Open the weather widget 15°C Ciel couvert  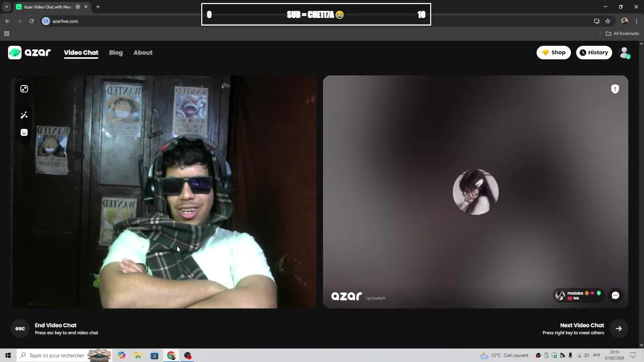click(x=504, y=355)
